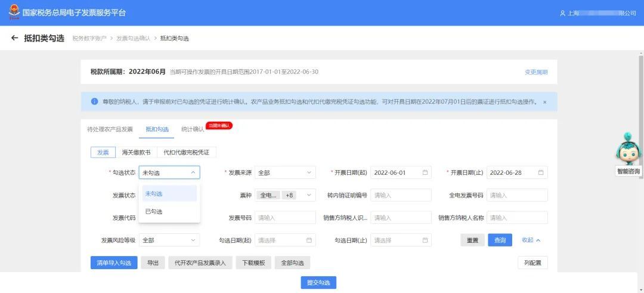Click the +8 tag in 票种 field
The image size is (644, 293).
click(289, 195)
